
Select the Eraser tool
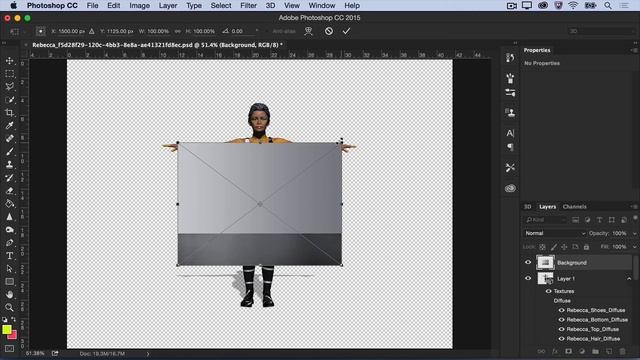tap(9, 191)
